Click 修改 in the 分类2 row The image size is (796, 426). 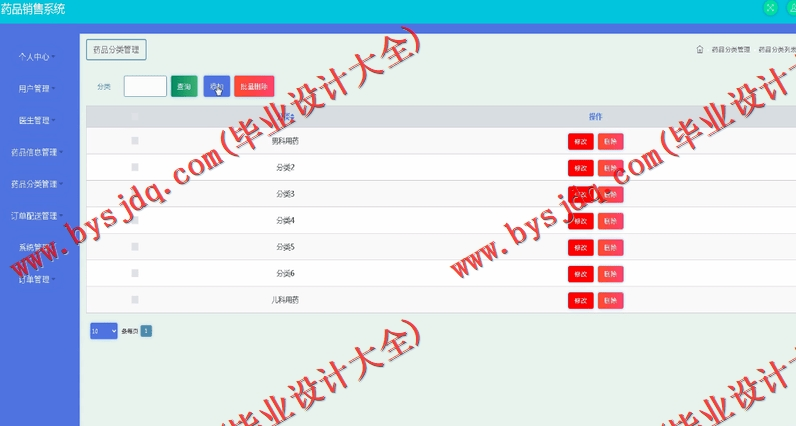pyautogui.click(x=581, y=168)
